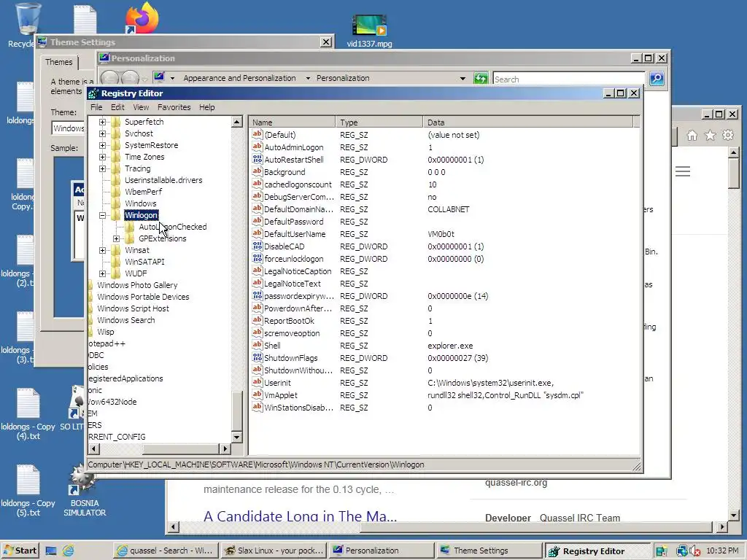Image resolution: width=747 pixels, height=560 pixels.
Task: Click tree pane scroll down arrow
Action: (237, 437)
